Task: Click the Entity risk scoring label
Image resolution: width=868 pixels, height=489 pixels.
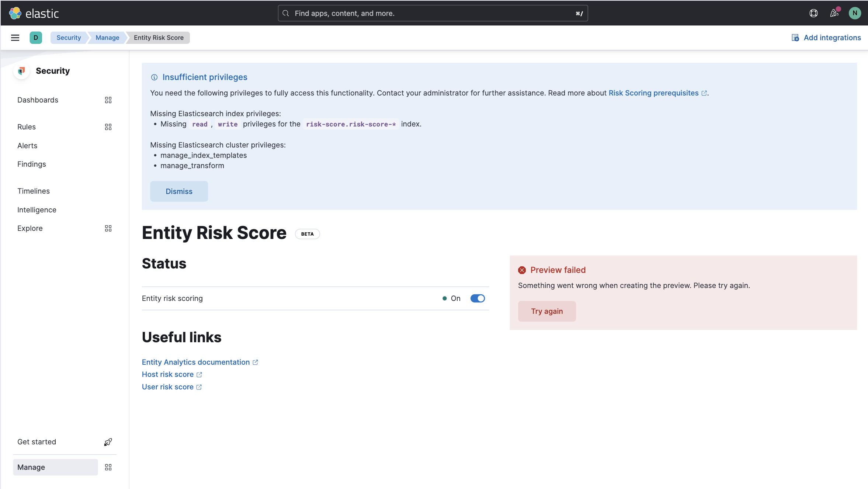Action: pos(172,298)
